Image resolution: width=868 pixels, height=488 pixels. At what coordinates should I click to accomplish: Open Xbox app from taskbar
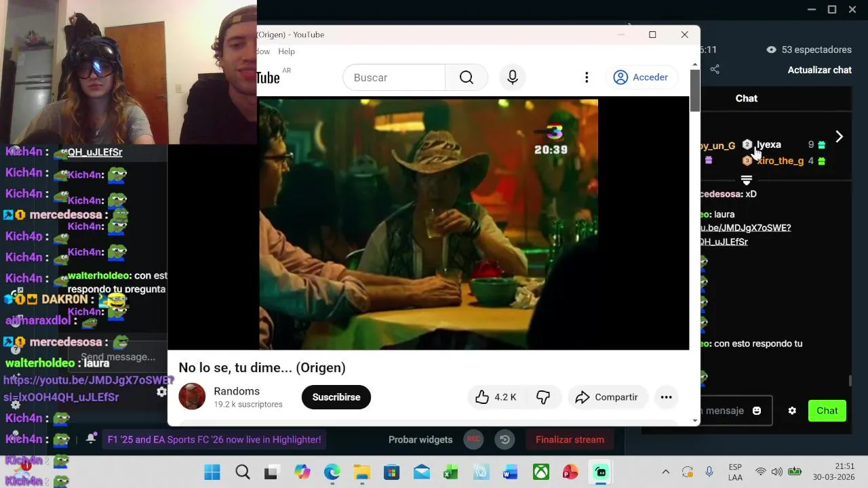point(540,472)
